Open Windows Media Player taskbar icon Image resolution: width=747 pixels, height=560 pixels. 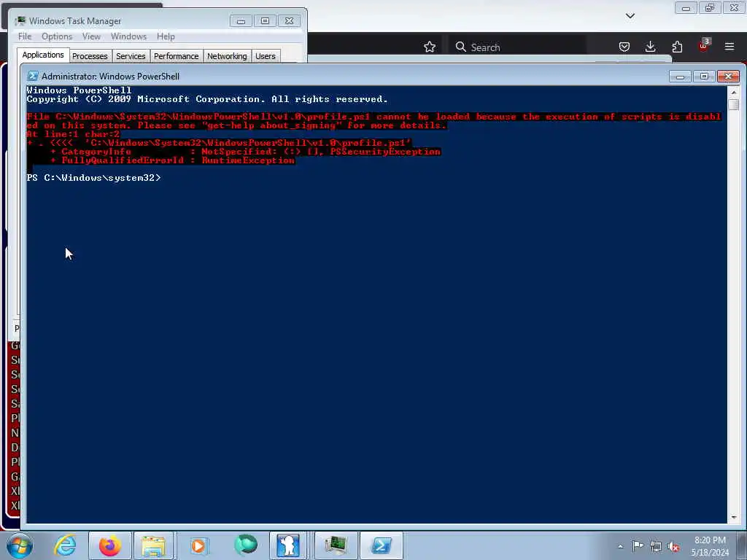(198, 545)
